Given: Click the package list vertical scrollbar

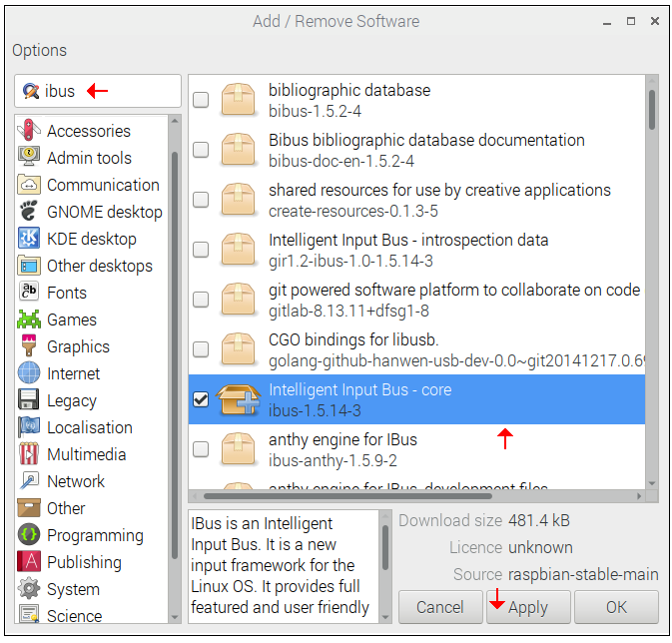Looking at the screenshot, I should click(652, 110).
